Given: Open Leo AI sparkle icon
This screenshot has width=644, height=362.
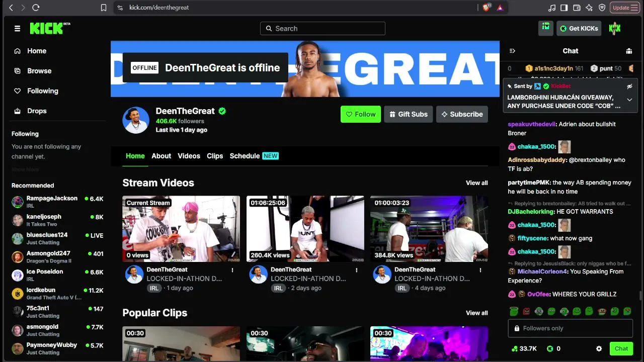Looking at the screenshot, I should [589, 8].
